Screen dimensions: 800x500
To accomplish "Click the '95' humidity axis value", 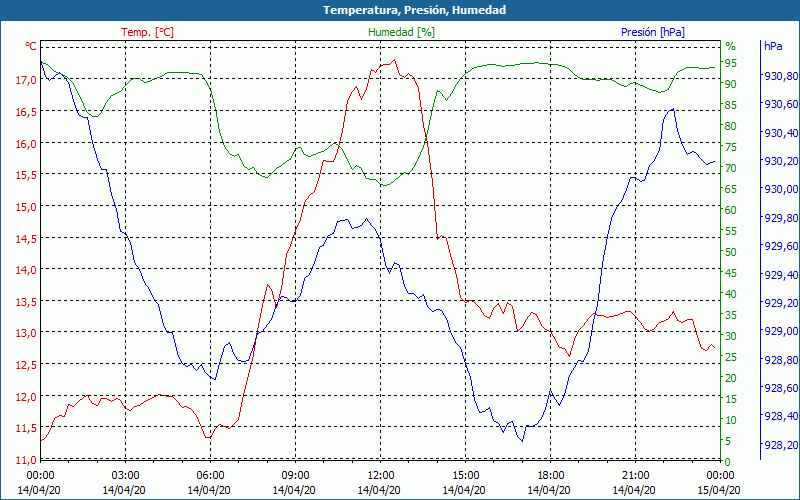I will pyautogui.click(x=731, y=64).
